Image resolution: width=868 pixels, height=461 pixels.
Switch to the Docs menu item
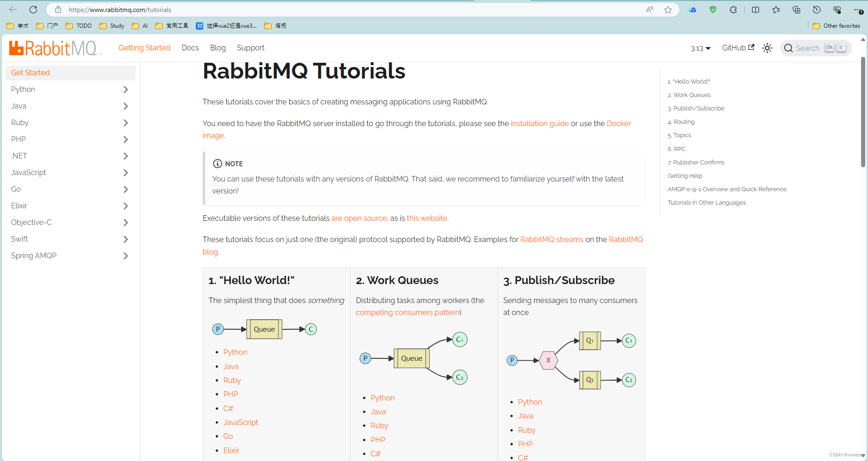[x=190, y=48]
